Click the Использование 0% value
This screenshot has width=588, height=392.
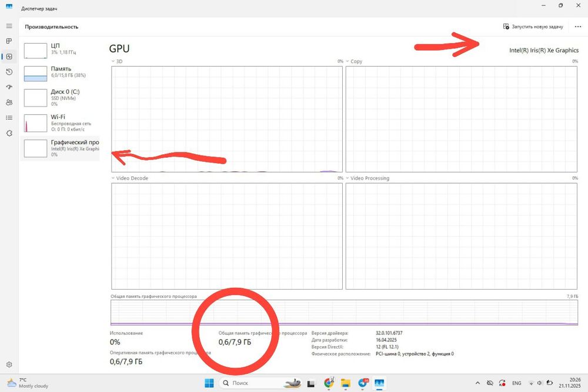point(115,342)
